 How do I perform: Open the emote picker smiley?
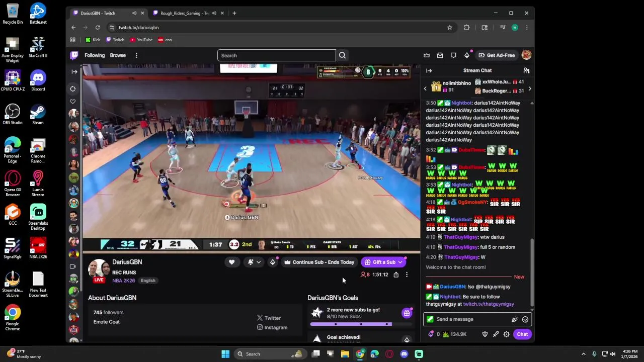525,319
